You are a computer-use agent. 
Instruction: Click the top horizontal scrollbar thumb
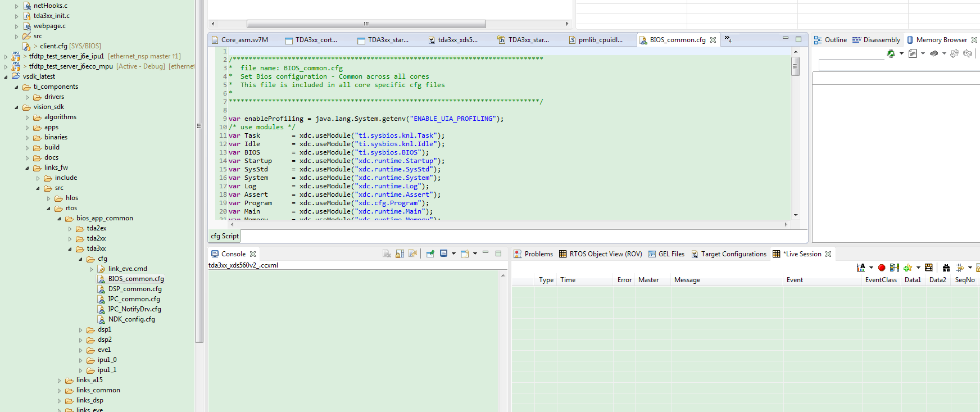click(x=366, y=24)
